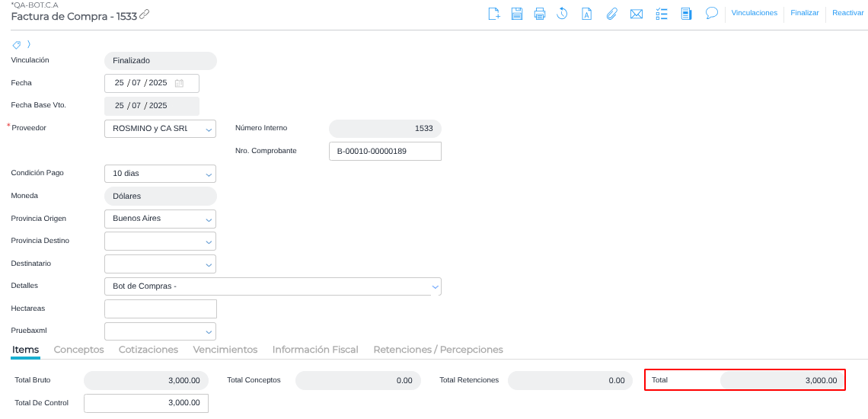The height and width of the screenshot is (419, 868).
Task: Print the purchase invoice
Action: pos(540,14)
